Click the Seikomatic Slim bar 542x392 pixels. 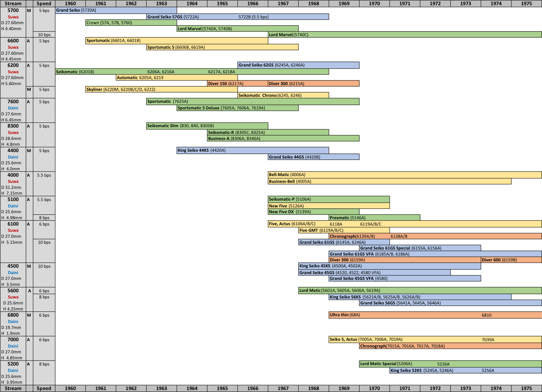click(x=207, y=126)
